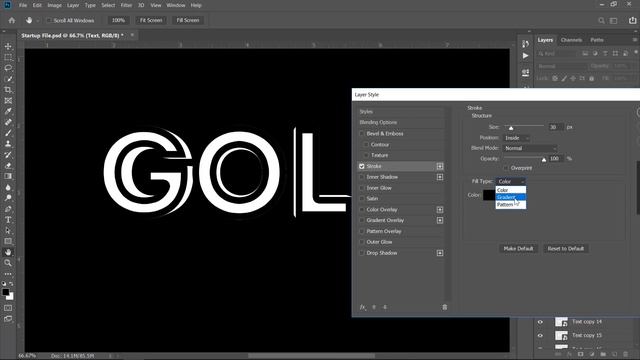Open the Window menu
The image size is (640, 360).
click(x=176, y=5)
